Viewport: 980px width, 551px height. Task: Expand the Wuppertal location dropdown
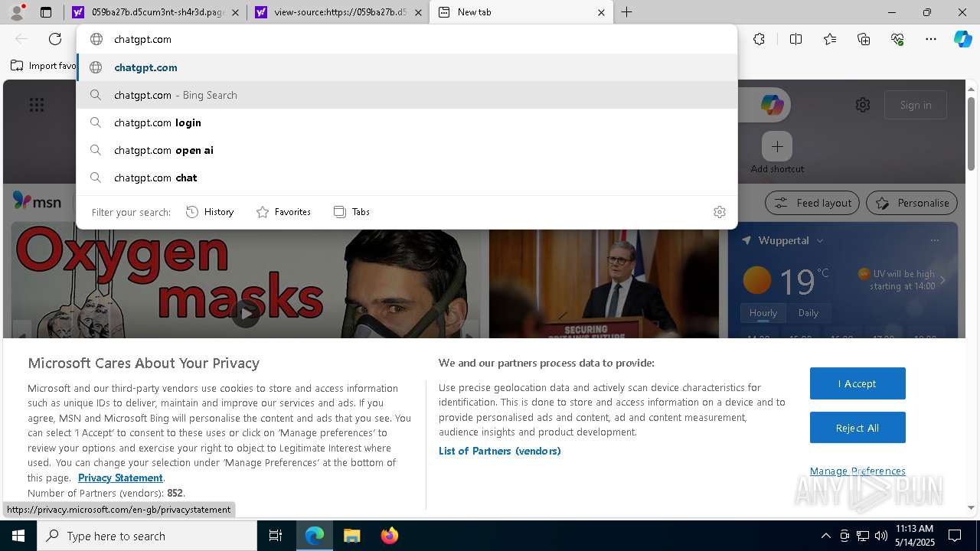pyautogui.click(x=820, y=240)
